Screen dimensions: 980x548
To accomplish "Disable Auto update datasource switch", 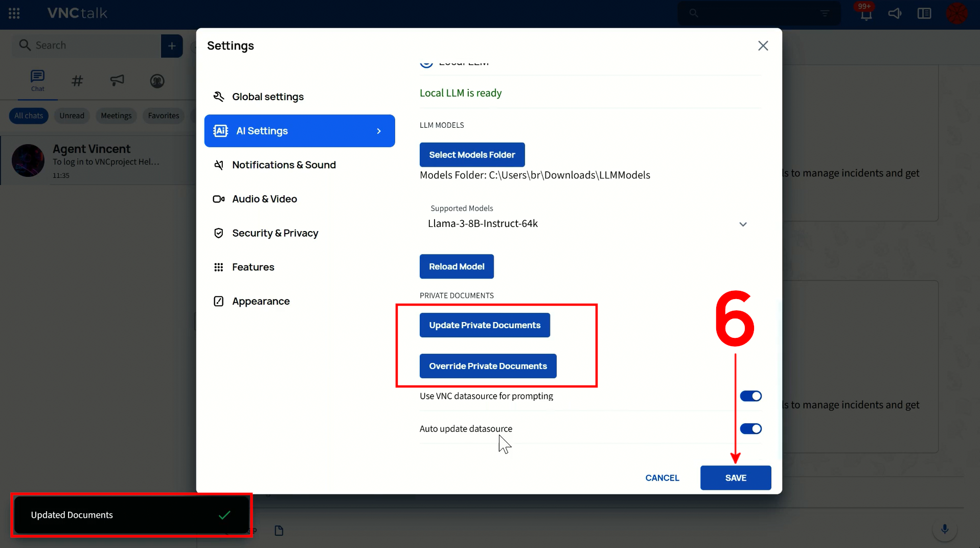I will pyautogui.click(x=750, y=429).
